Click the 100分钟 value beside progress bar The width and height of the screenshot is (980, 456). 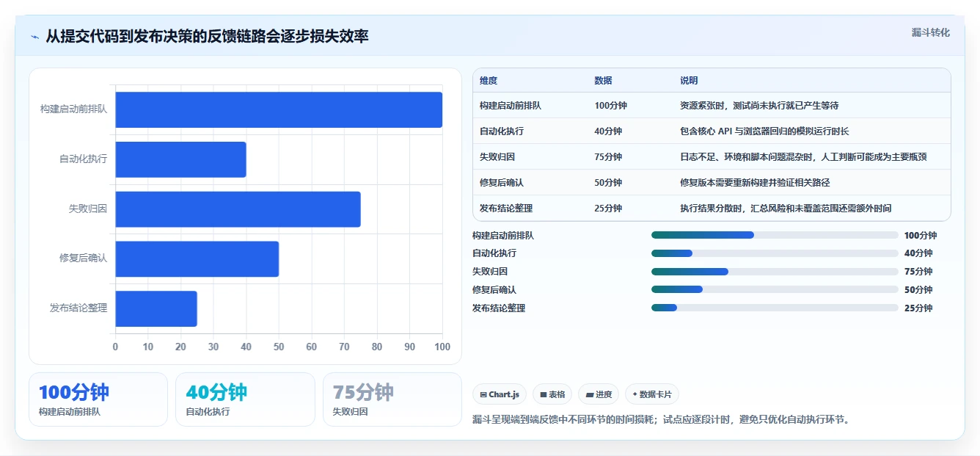pyautogui.click(x=921, y=236)
